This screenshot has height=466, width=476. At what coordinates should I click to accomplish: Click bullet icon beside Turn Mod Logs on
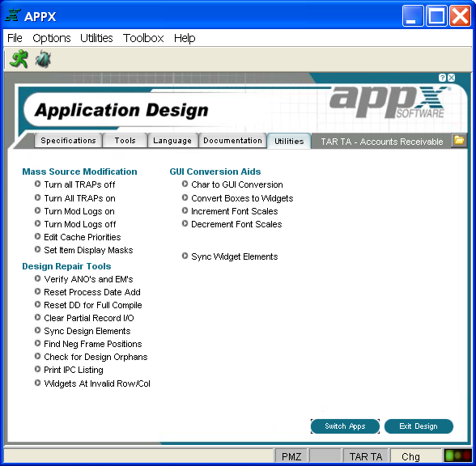(37, 210)
